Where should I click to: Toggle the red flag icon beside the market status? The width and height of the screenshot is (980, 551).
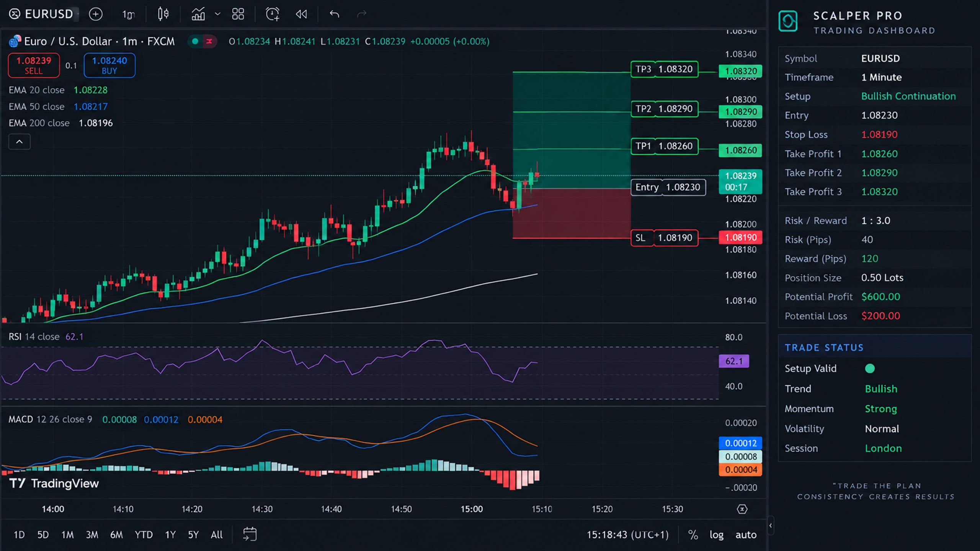(x=209, y=41)
